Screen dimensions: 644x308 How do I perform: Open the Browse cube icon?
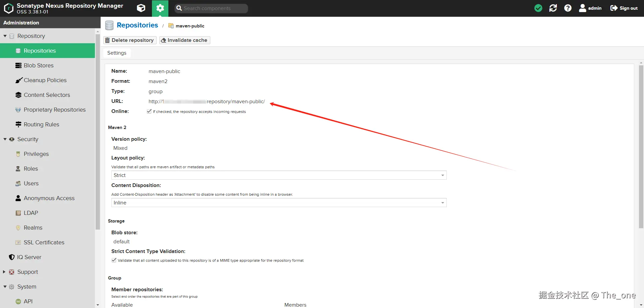point(141,8)
